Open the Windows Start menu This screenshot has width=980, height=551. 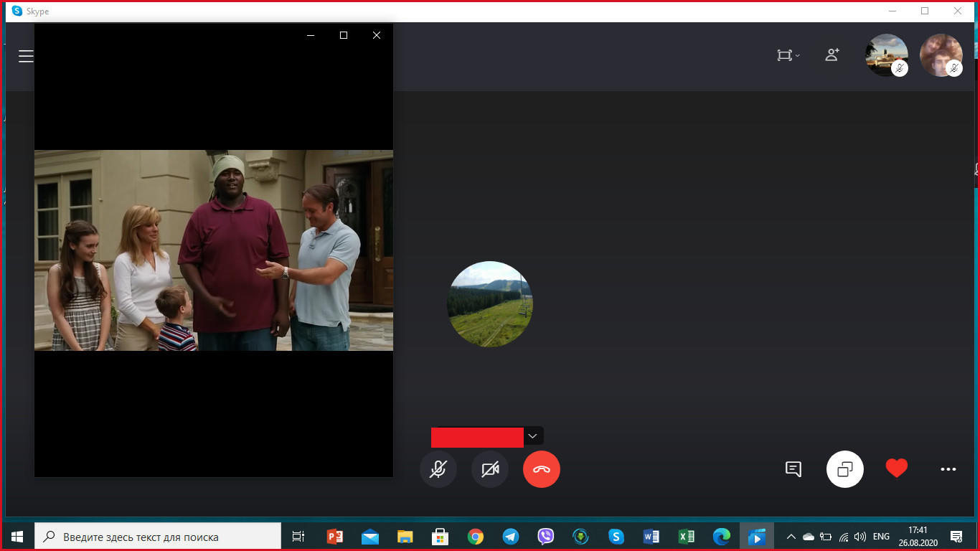coord(17,537)
